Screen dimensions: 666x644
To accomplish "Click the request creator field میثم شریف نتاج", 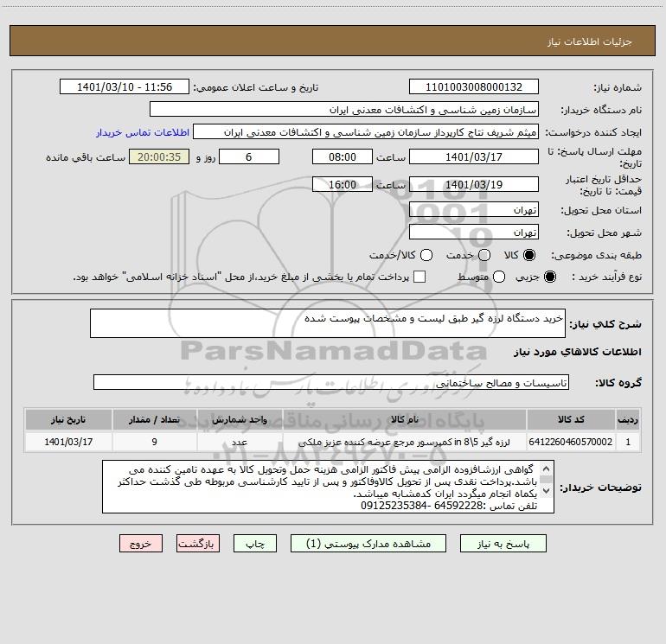I will [366, 132].
